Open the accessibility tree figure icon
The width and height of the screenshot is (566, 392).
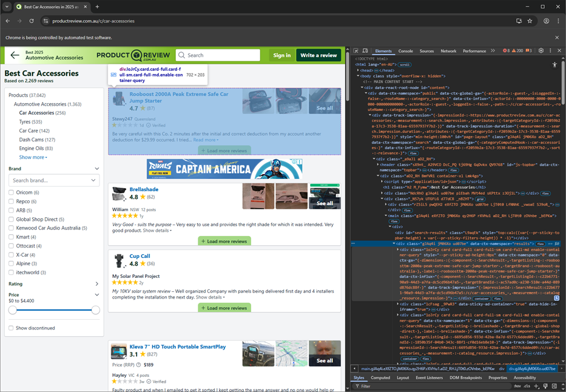(554, 64)
